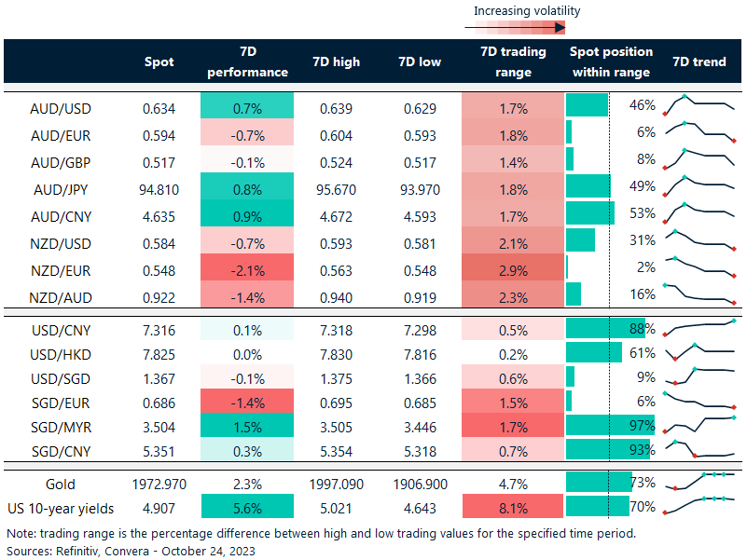Screen dimensions: 747x560
Task: Select the USD/CNY 7D trend sparkline
Action: click(699, 329)
